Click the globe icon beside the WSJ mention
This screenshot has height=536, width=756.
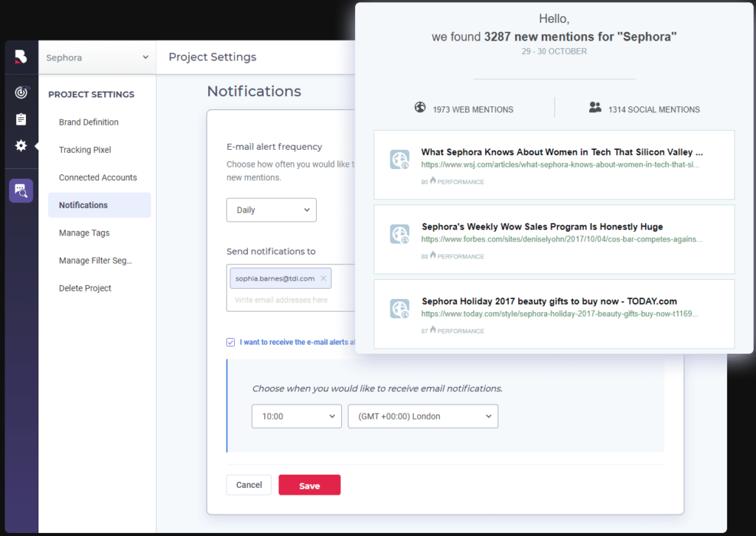coord(399,159)
